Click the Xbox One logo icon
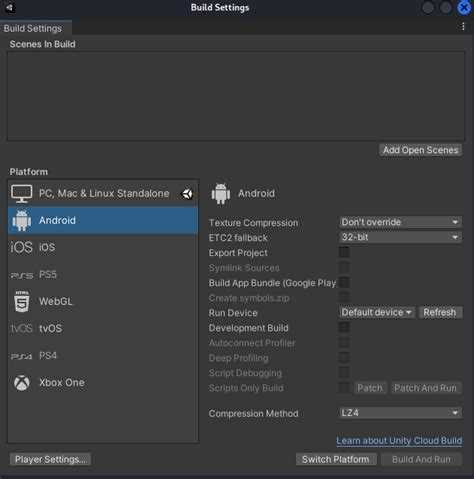 22,383
